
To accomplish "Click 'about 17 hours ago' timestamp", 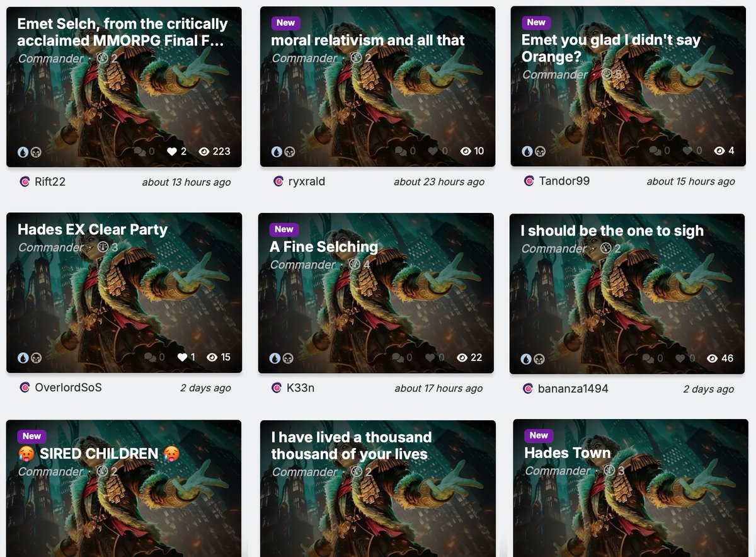I will pyautogui.click(x=438, y=388).
